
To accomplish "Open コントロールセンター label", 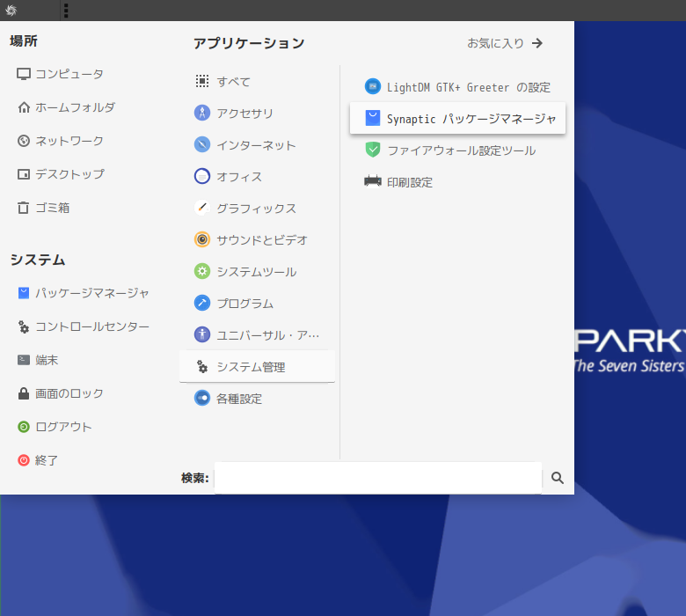I will coord(92,326).
